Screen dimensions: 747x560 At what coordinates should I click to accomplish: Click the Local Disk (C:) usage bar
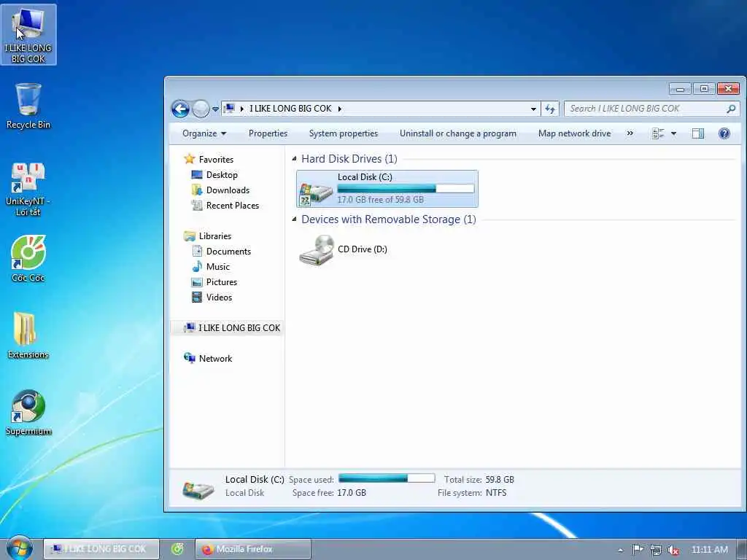pos(406,189)
